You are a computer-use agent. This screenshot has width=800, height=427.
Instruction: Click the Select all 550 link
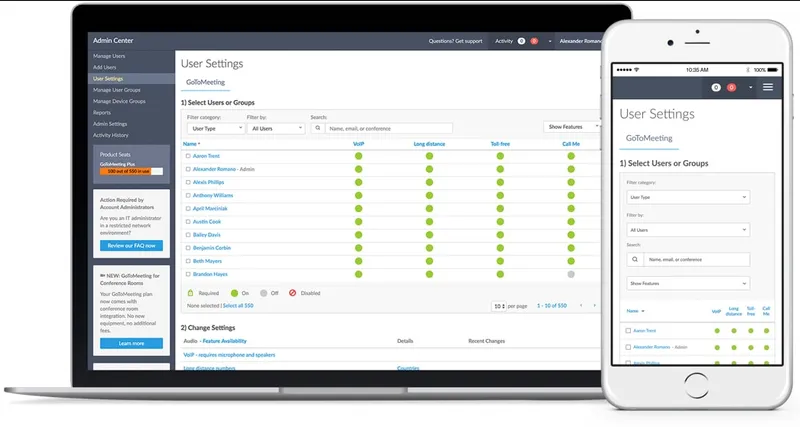[x=238, y=306]
